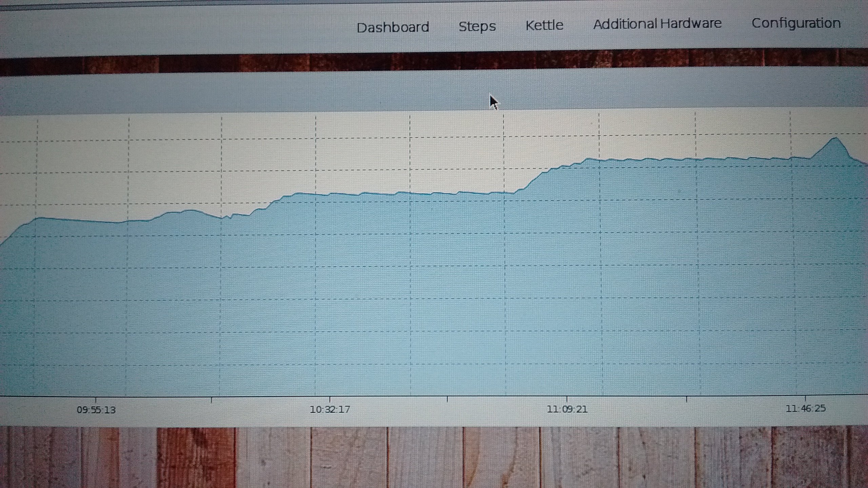
Task: Click the wooden background below the chart
Action: pyautogui.click(x=434, y=457)
